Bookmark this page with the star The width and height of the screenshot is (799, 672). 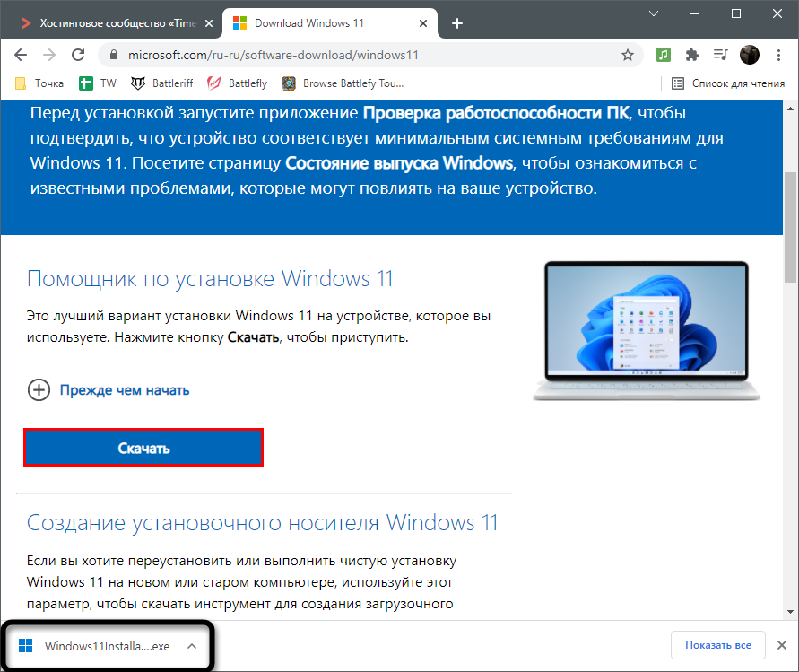(628, 55)
